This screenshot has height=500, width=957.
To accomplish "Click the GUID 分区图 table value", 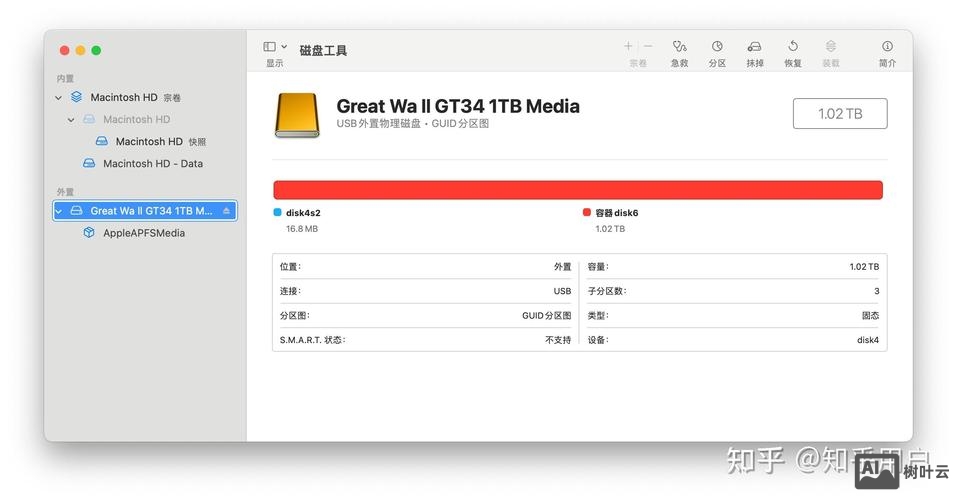I will [x=547, y=316].
